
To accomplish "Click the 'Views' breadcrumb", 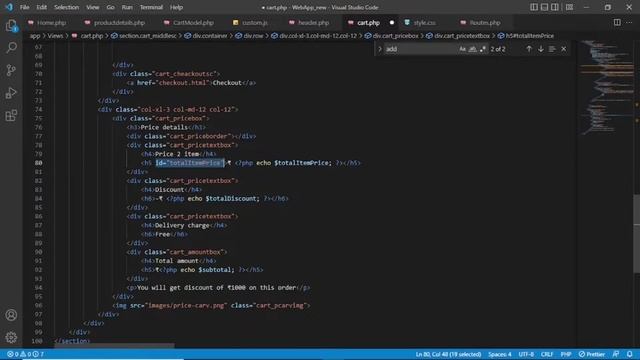I will point(55,36).
